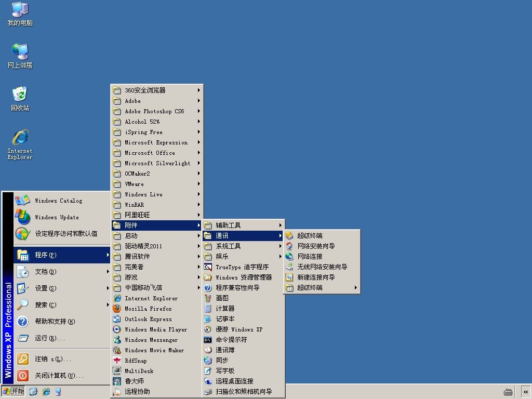Open 运行(R)... dialog
532x399 pixels.
pyautogui.click(x=62, y=338)
